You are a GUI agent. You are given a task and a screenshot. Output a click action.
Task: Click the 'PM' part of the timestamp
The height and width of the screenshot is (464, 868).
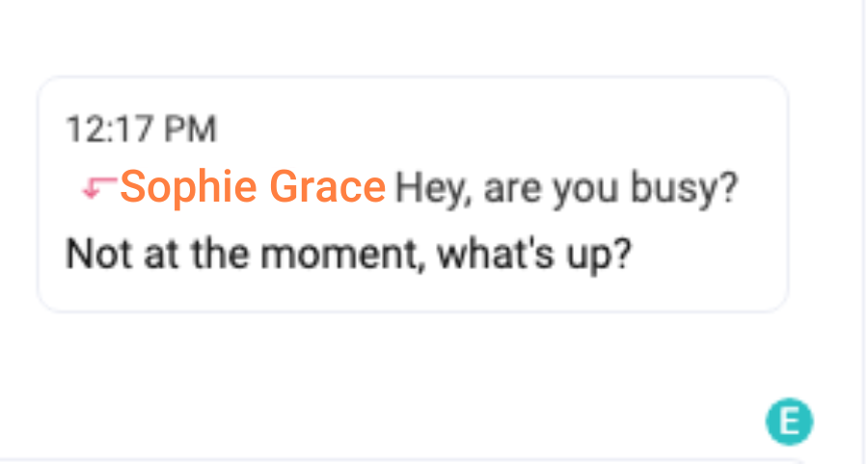(190, 129)
